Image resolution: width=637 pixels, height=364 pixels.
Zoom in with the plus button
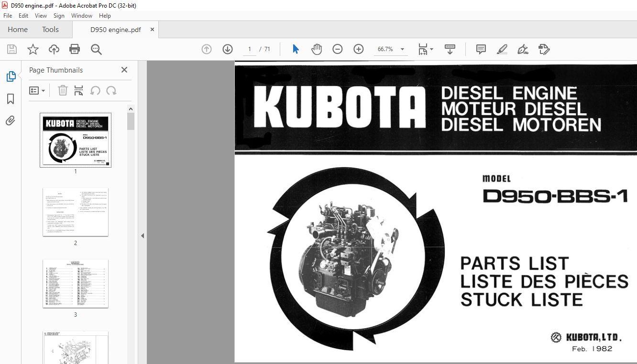359,49
